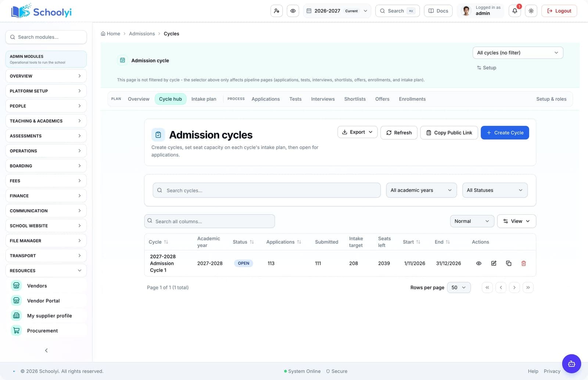Screen dimensions: 588x380
Task: Go to last page of table
Action: click(x=528, y=287)
